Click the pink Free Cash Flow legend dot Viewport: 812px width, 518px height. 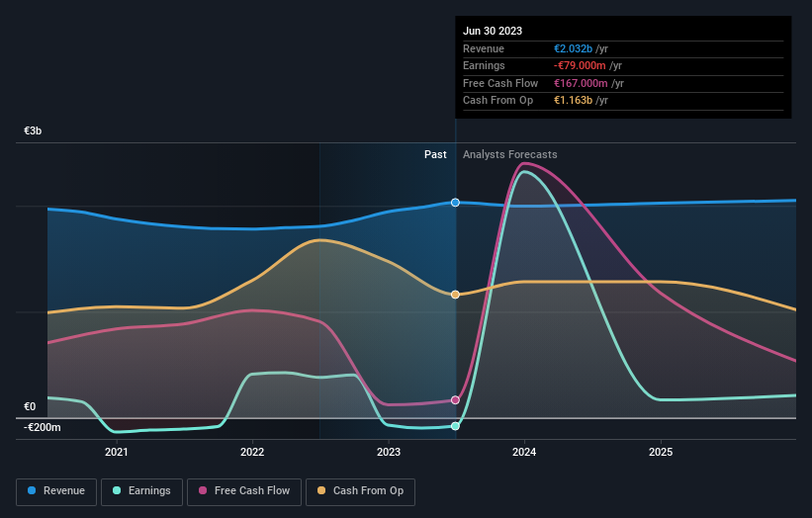203,490
